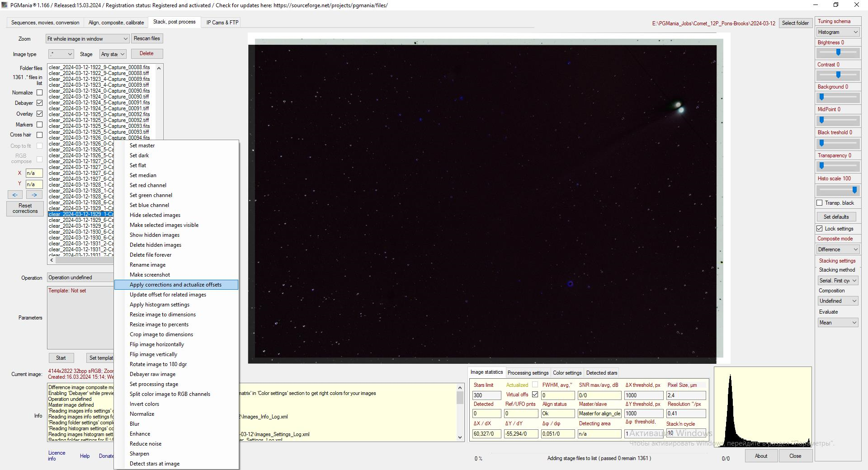Image resolution: width=868 pixels, height=470 pixels.
Task: Choose Apply corrections and actualize offsets
Action: [175, 285]
